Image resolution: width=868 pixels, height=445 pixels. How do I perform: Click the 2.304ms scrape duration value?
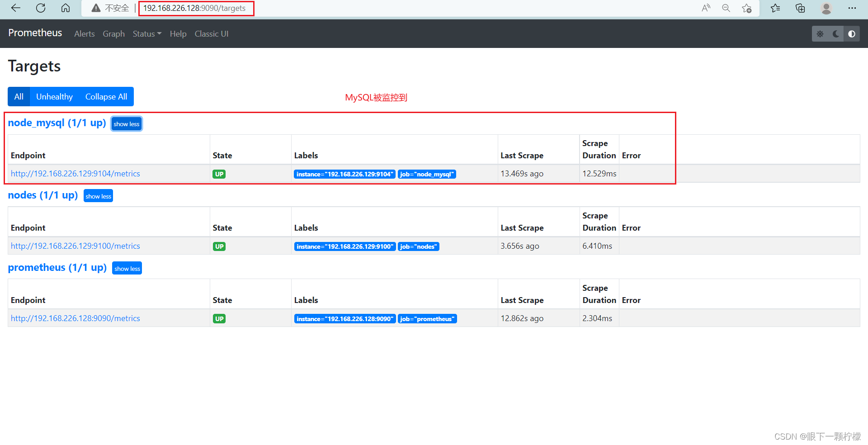tap(597, 318)
